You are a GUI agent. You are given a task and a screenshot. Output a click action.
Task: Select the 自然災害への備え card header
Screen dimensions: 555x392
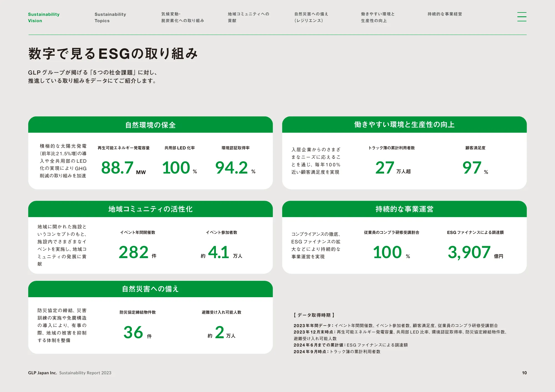(150, 289)
